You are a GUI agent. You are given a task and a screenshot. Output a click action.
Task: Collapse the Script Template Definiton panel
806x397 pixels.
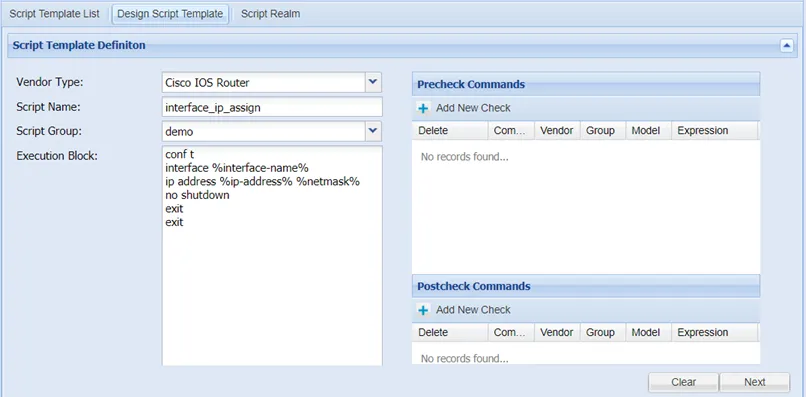786,46
